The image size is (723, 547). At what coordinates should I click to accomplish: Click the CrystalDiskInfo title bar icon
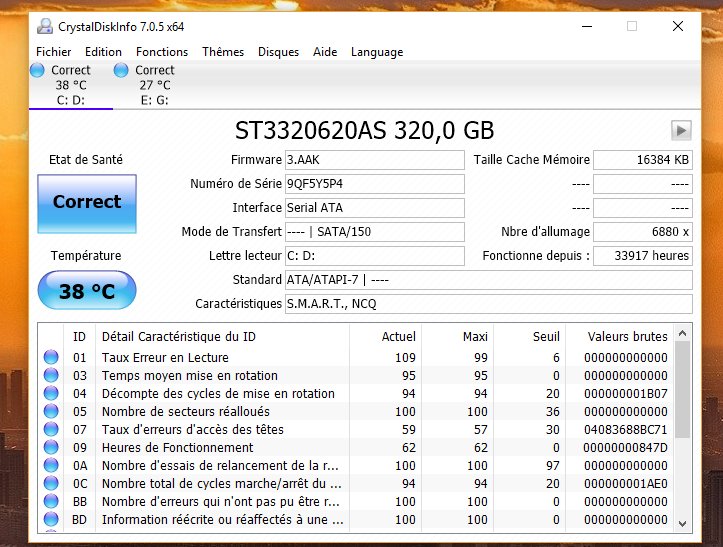coord(45,26)
